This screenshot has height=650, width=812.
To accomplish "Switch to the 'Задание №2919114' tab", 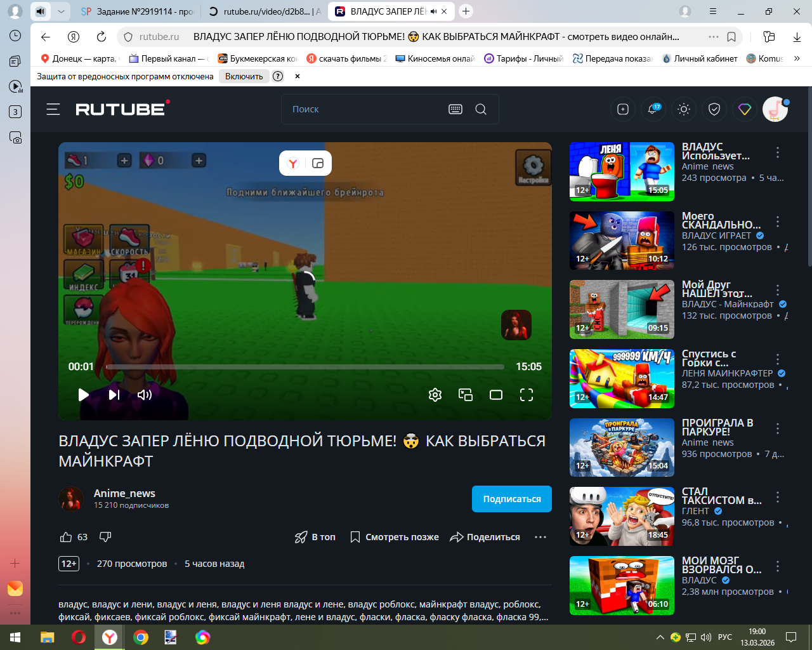I will click(138, 11).
